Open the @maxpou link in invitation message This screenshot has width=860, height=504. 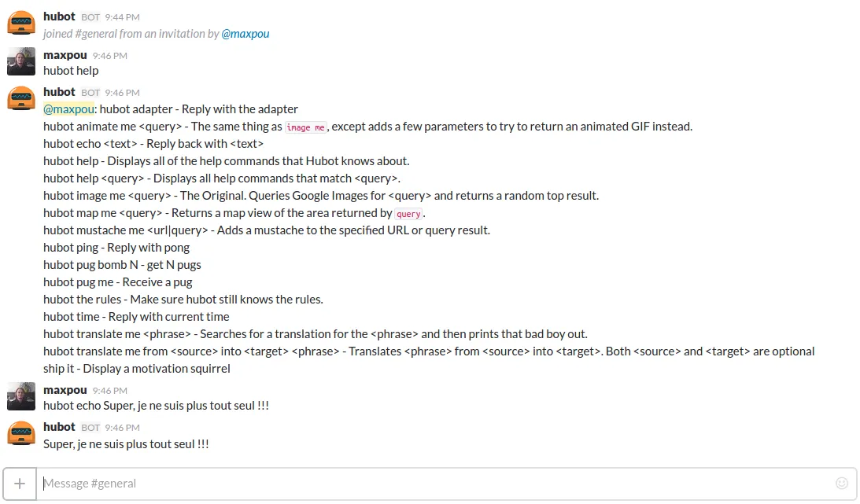[245, 34]
